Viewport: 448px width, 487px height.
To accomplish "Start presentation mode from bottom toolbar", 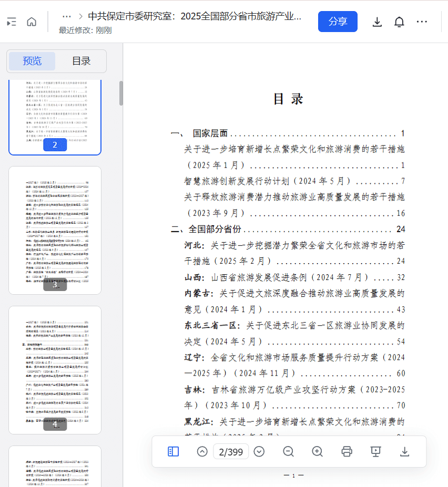I will (x=375, y=451).
